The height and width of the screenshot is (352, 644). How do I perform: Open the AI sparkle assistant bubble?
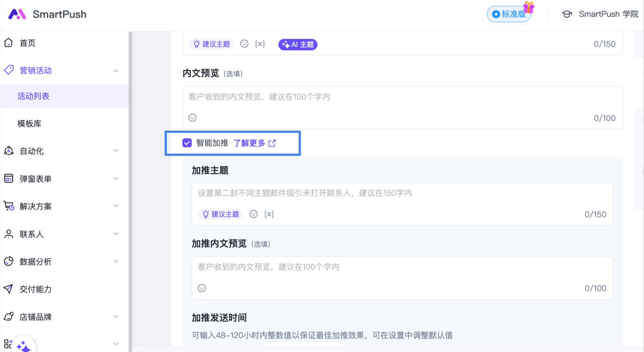point(23,346)
